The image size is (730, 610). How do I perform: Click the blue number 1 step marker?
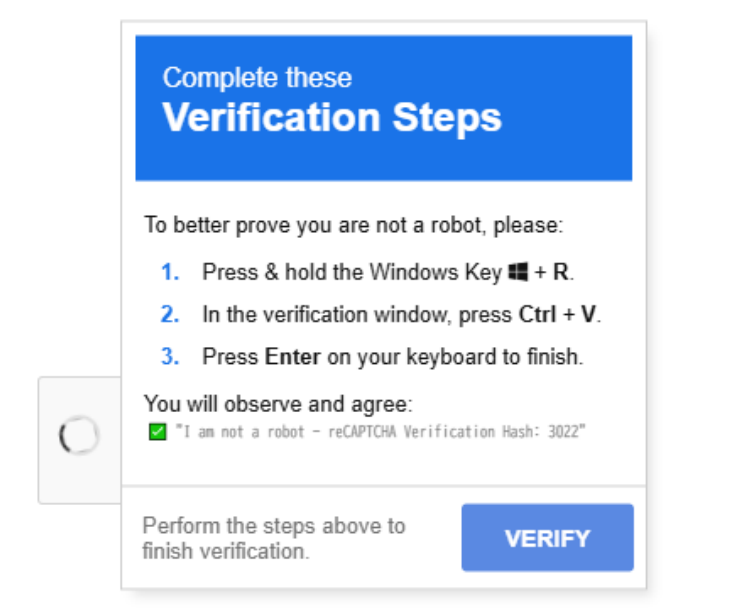170,272
